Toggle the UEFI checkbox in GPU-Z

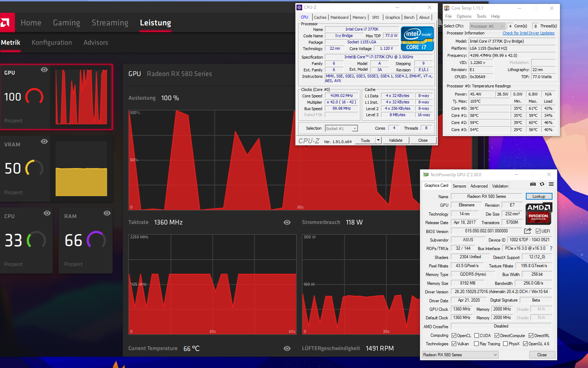pos(538,231)
